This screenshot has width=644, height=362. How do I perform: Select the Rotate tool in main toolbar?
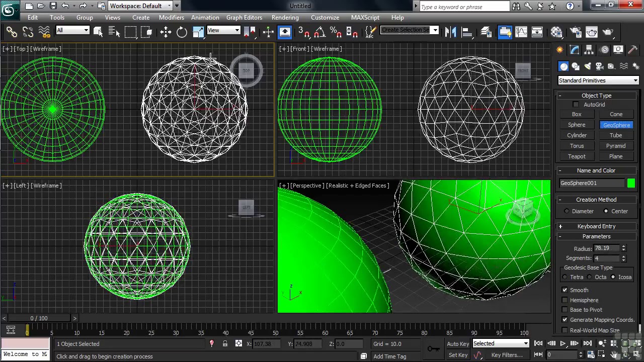point(182,32)
